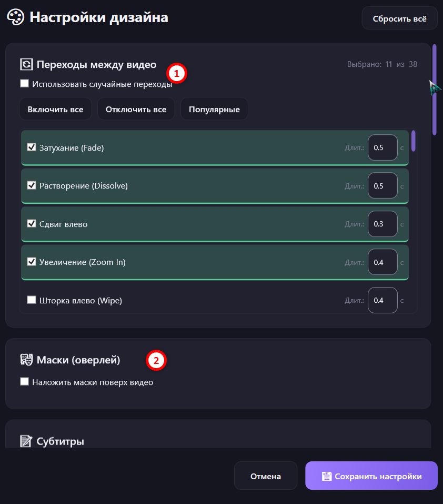Click the theater masks icon by Маски
The height and width of the screenshot is (504, 443).
click(x=26, y=360)
